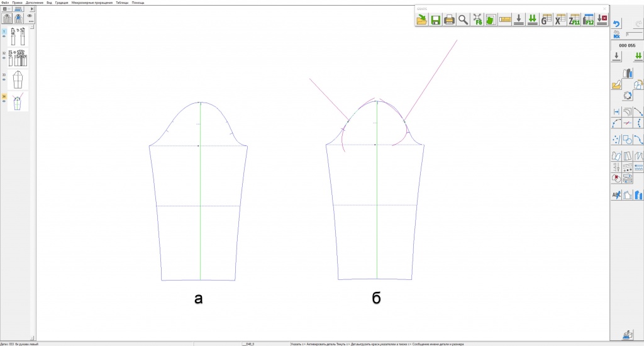This screenshot has height=346, width=644.
Task: Open the Z F11 table icon
Action: coord(574,20)
